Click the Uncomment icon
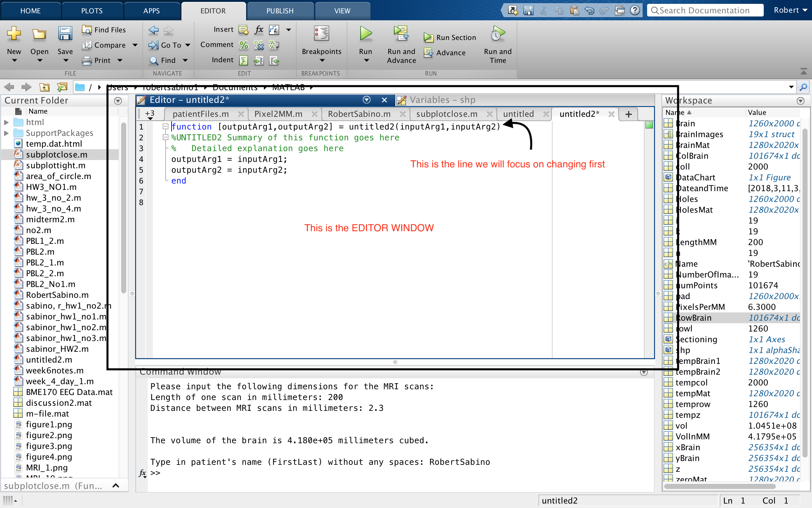The width and height of the screenshot is (812, 508). (x=259, y=45)
